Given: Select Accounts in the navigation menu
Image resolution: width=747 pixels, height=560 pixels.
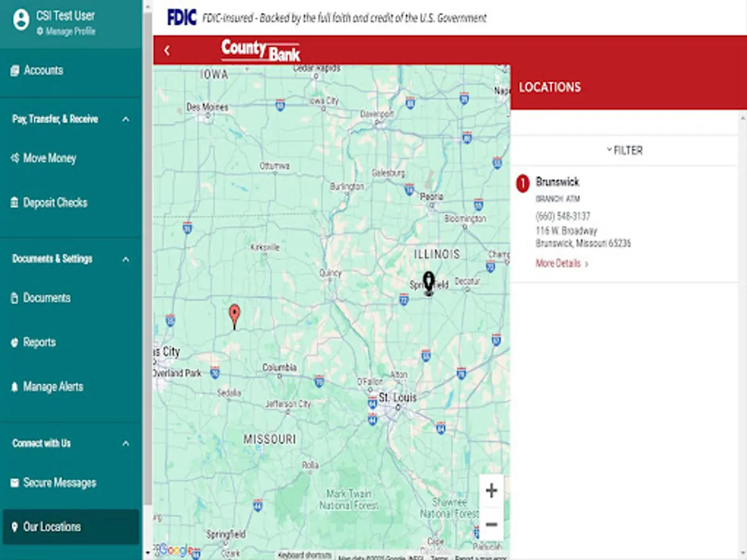Looking at the screenshot, I should (x=45, y=70).
